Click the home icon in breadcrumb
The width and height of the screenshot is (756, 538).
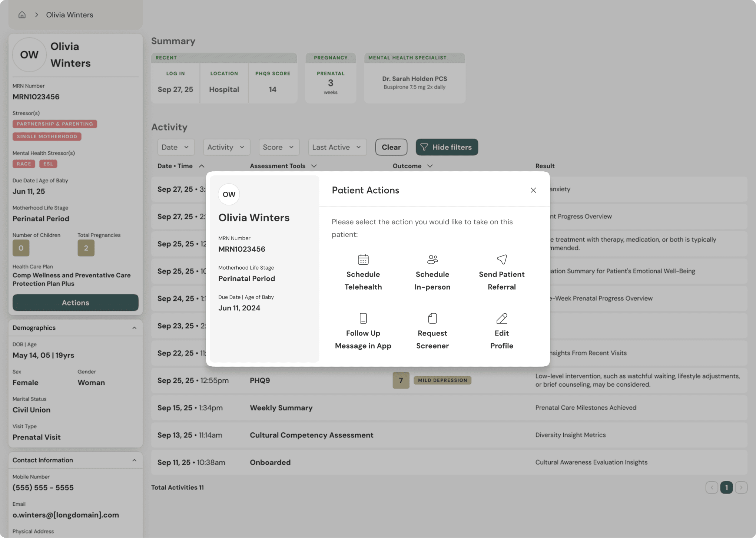pos(22,15)
